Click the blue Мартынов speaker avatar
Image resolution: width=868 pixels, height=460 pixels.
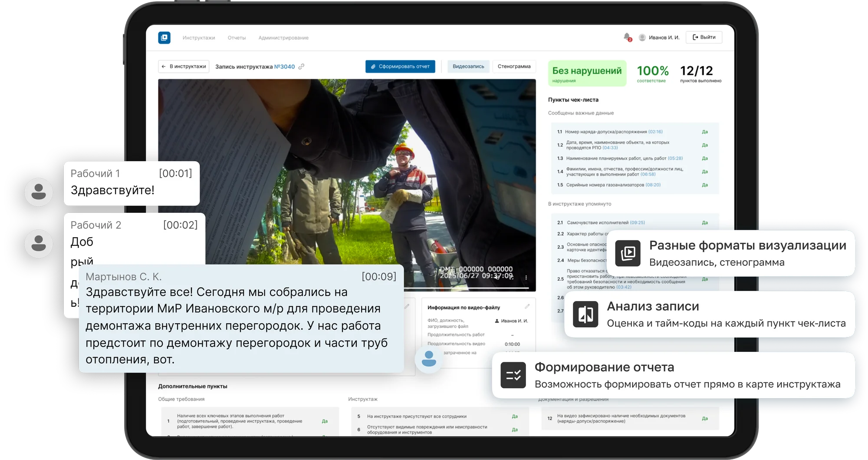429,359
